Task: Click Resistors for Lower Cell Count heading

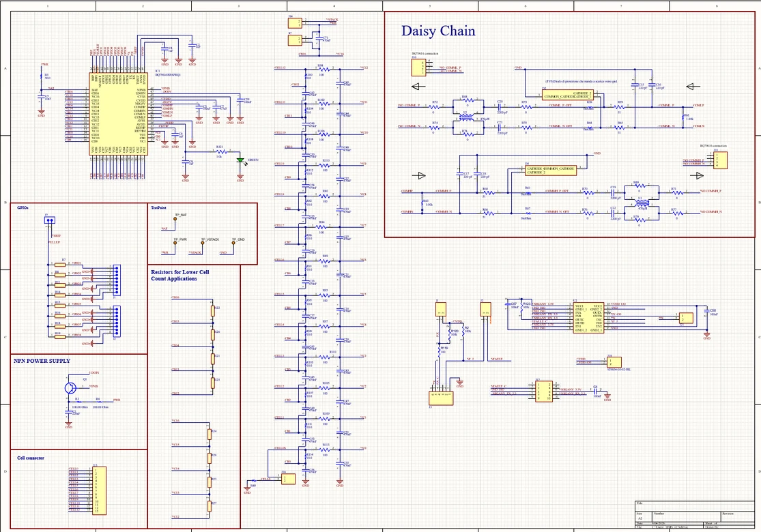Action: [180, 276]
